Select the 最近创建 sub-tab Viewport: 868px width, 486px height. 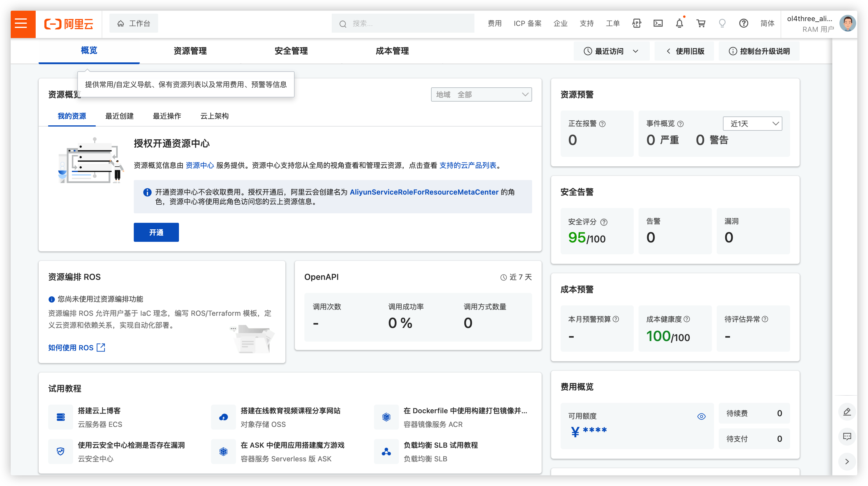pos(119,116)
